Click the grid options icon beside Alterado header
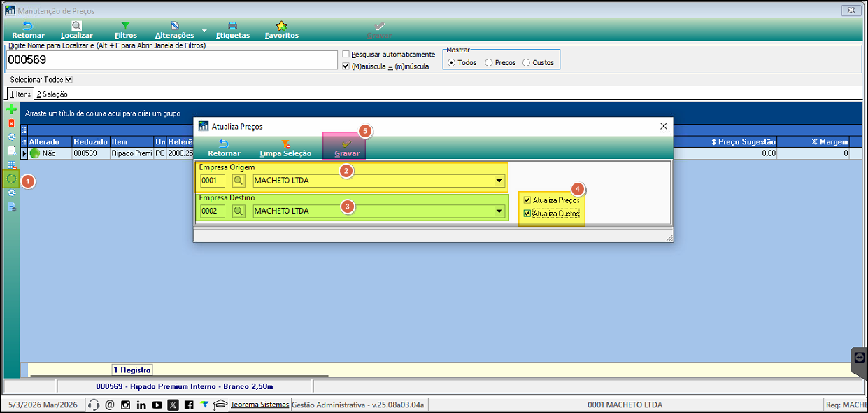 point(24,141)
